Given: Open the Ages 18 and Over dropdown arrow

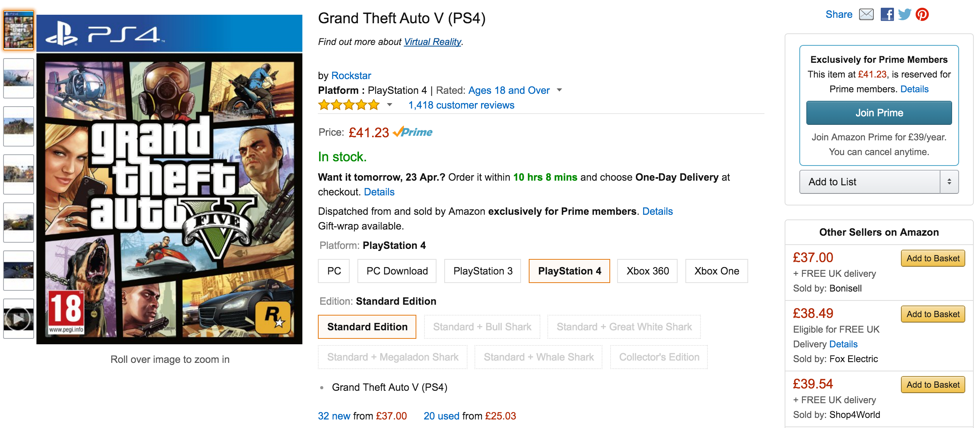Looking at the screenshot, I should pos(559,90).
